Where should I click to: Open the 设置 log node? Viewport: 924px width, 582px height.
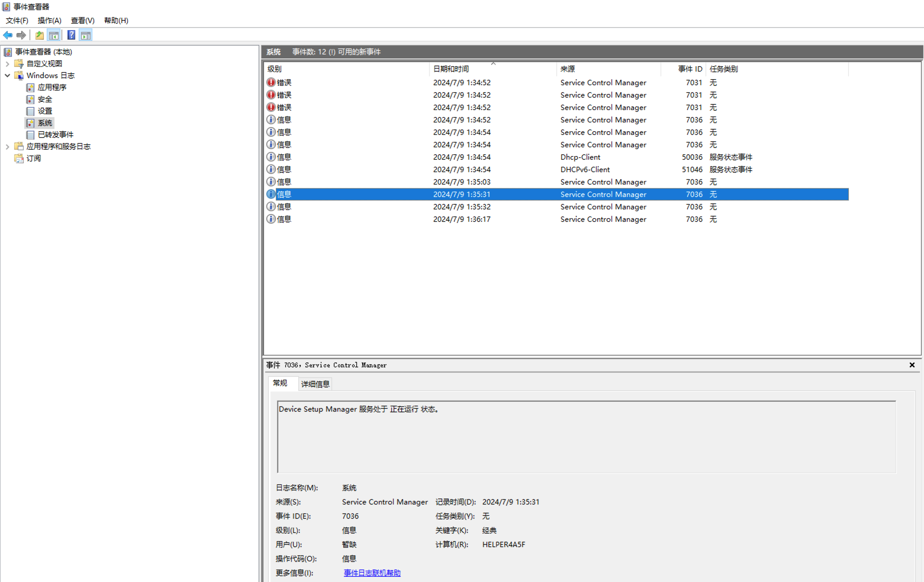(x=44, y=111)
